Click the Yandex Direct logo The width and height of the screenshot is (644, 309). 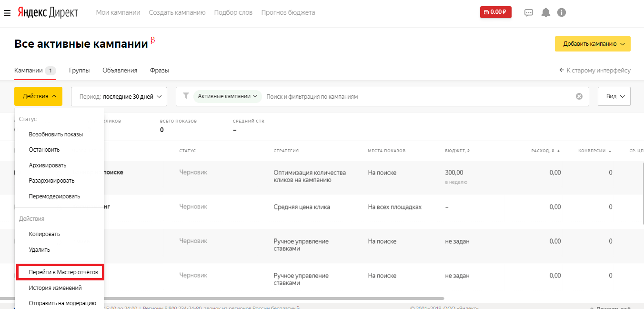pos(48,12)
